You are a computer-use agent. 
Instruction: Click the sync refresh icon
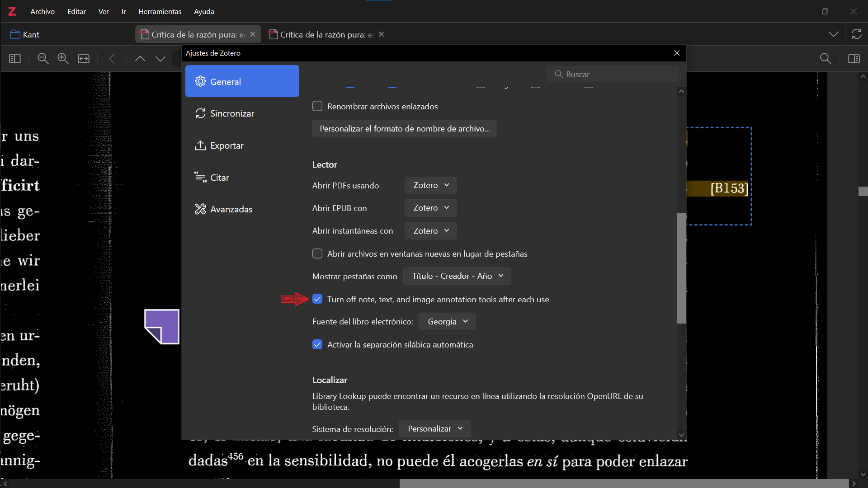coord(856,34)
